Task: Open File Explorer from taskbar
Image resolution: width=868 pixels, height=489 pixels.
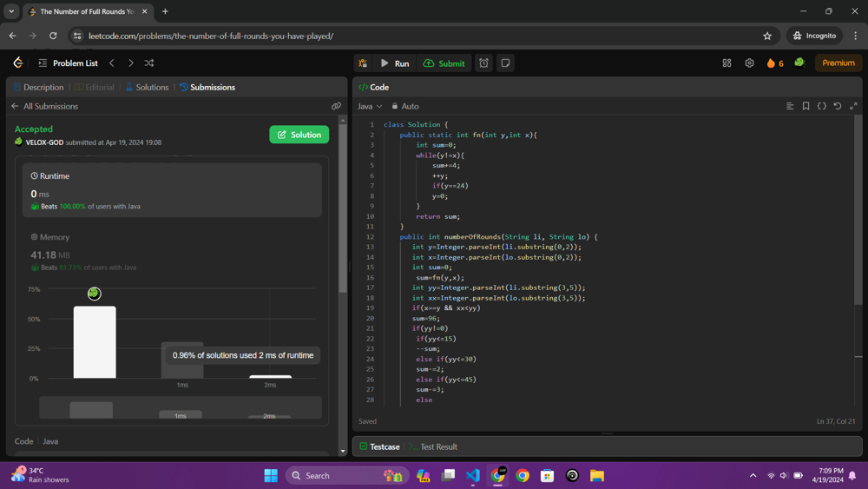Action: [x=597, y=476]
